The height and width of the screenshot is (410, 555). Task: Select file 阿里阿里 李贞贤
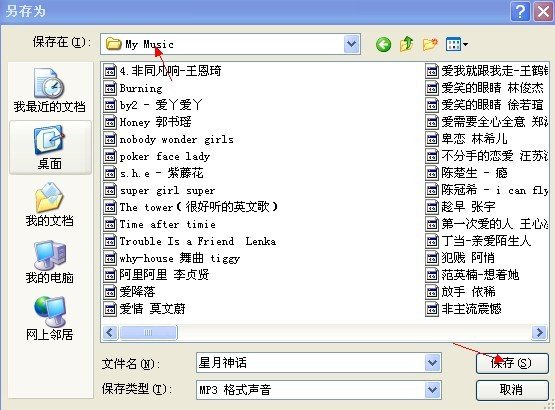point(157,275)
